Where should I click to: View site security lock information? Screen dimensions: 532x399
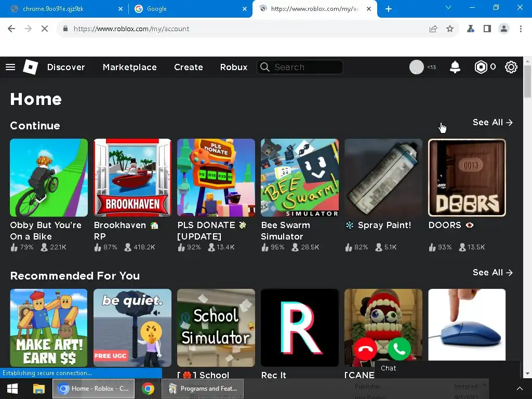pyautogui.click(x=65, y=29)
